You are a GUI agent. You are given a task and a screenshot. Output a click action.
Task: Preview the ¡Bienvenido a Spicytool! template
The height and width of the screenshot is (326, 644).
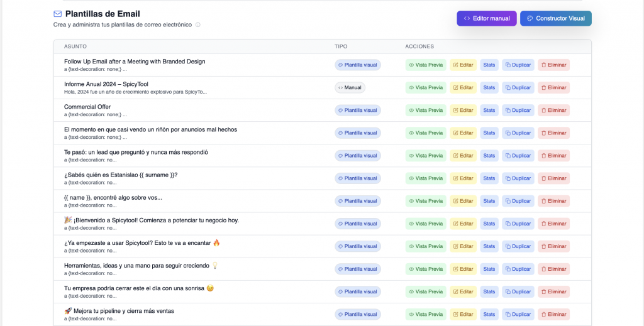[425, 224]
